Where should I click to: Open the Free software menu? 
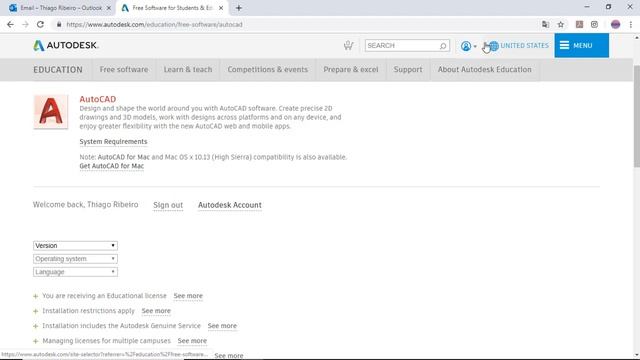point(124,69)
